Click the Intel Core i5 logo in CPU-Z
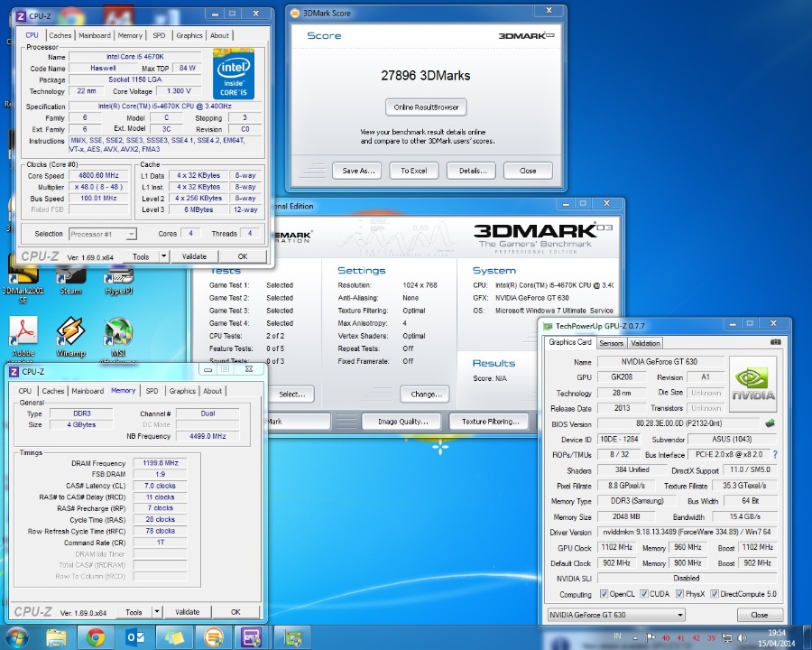The width and height of the screenshot is (812, 650). point(234,74)
